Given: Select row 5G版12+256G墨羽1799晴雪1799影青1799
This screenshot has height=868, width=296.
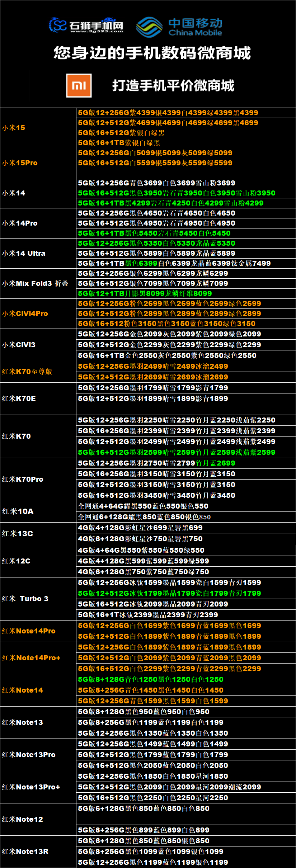Looking at the screenshot, I should coord(186,388).
